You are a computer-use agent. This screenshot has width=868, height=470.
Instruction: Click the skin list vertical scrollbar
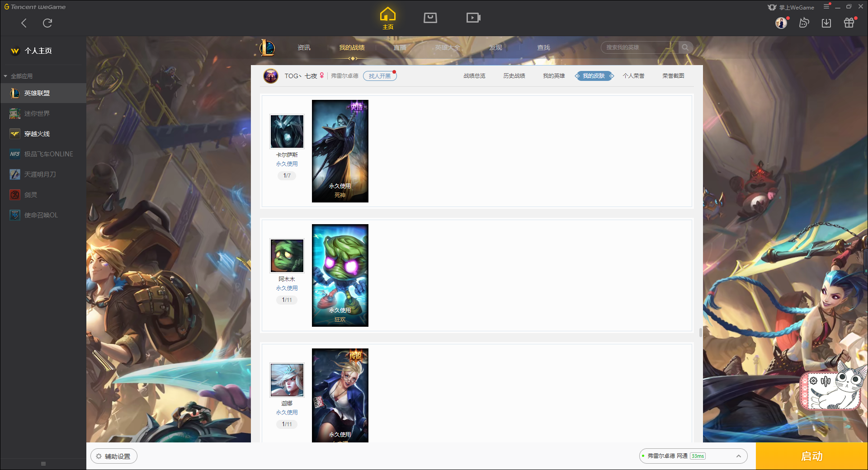click(701, 333)
